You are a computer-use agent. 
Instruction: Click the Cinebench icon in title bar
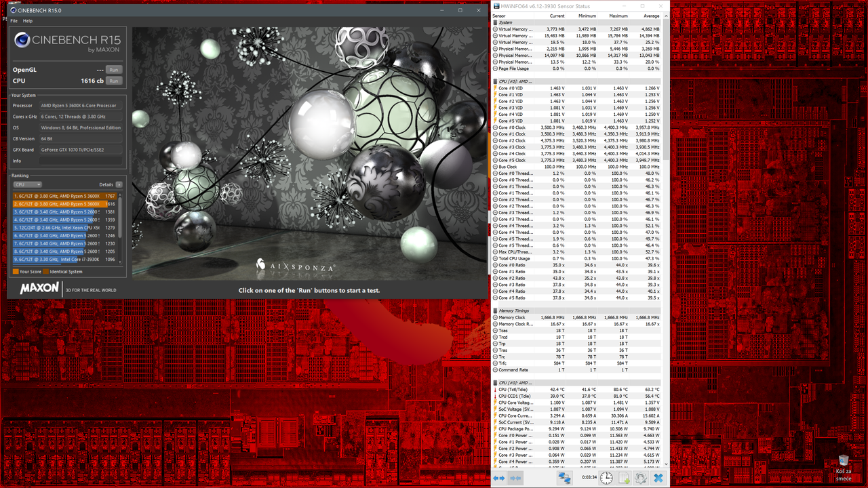(13, 10)
